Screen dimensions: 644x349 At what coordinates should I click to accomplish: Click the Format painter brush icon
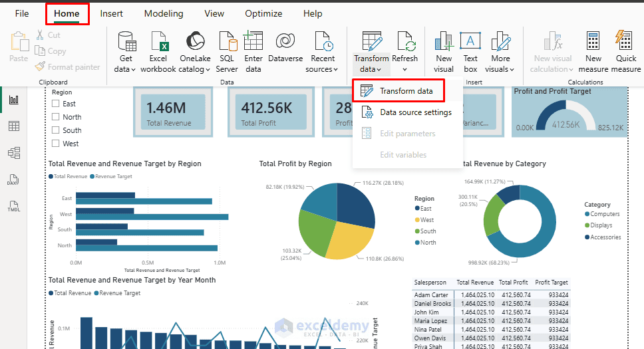pos(40,66)
